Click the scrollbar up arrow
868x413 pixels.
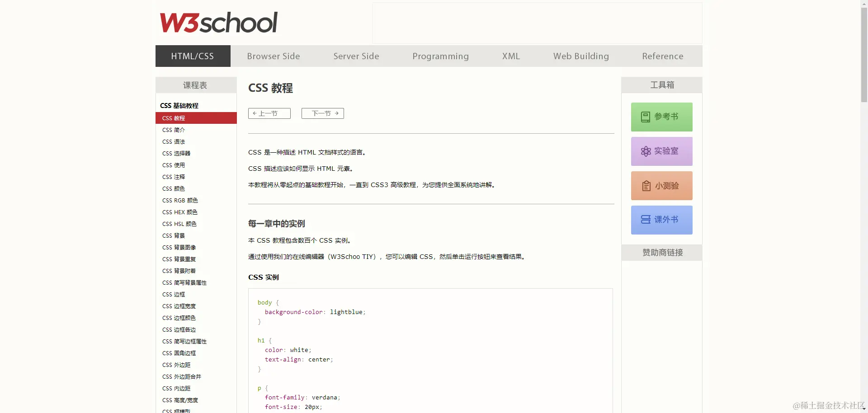pos(864,3)
